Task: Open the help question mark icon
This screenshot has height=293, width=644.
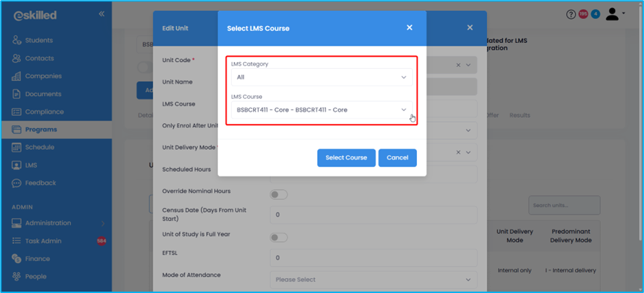Action: (571, 14)
